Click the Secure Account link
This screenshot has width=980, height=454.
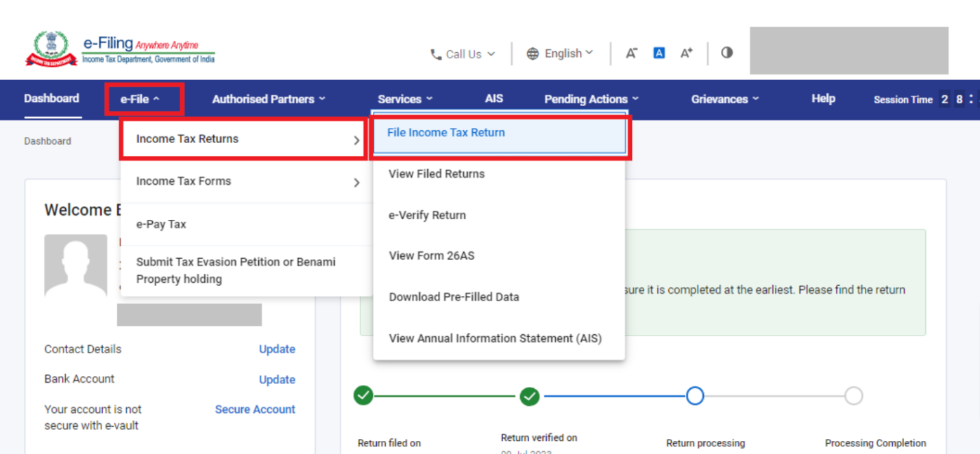(x=255, y=409)
